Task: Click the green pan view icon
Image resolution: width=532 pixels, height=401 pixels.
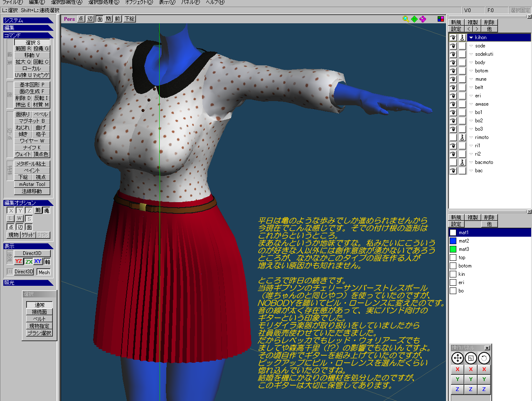Action: tap(414, 19)
